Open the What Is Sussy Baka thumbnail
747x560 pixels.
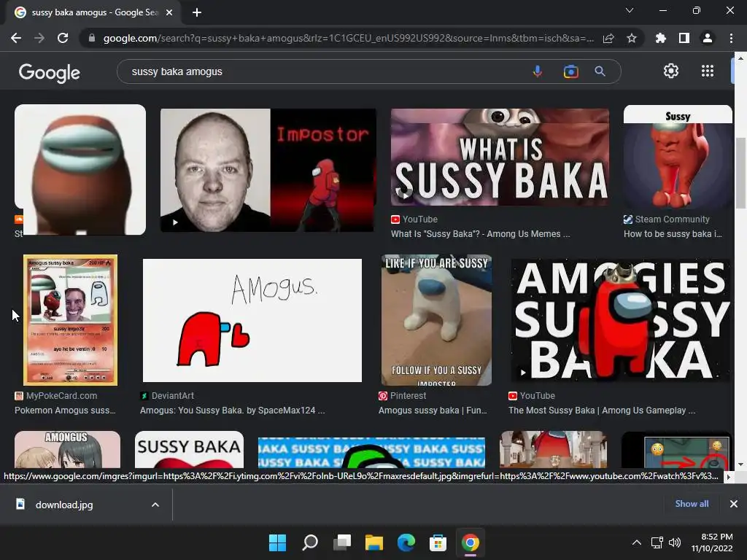[500, 157]
